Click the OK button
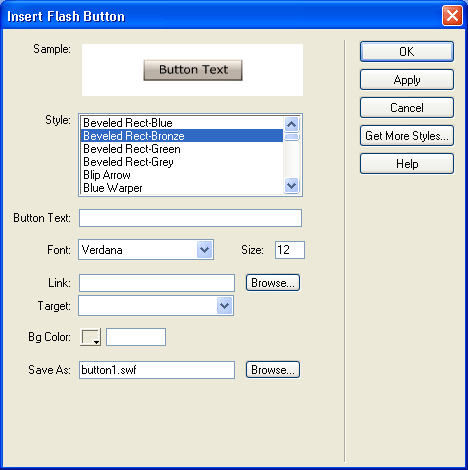This screenshot has width=468, height=470. click(407, 52)
